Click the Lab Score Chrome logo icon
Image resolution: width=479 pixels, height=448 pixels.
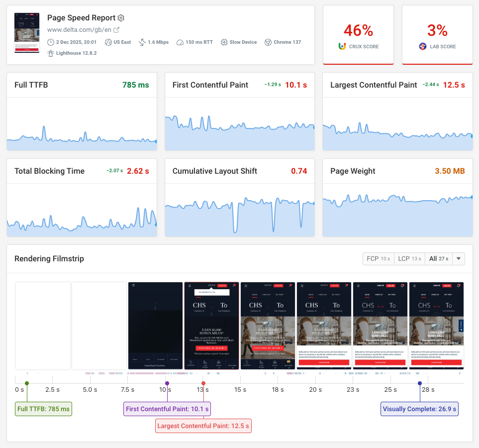[x=422, y=46]
